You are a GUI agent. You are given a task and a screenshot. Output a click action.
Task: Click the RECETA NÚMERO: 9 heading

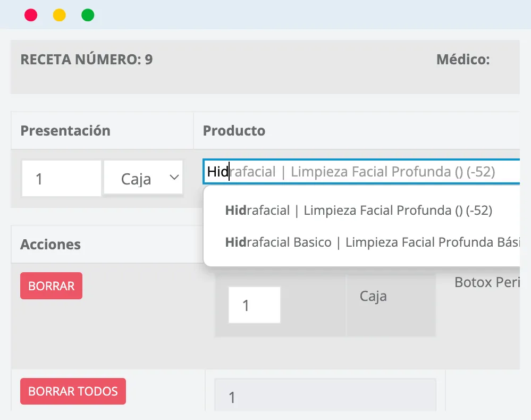87,59
